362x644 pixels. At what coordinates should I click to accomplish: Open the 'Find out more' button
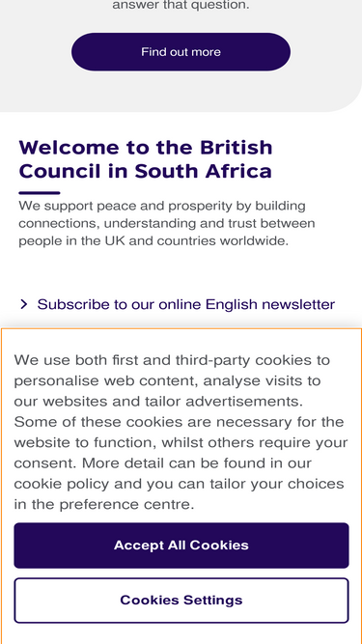click(x=181, y=52)
